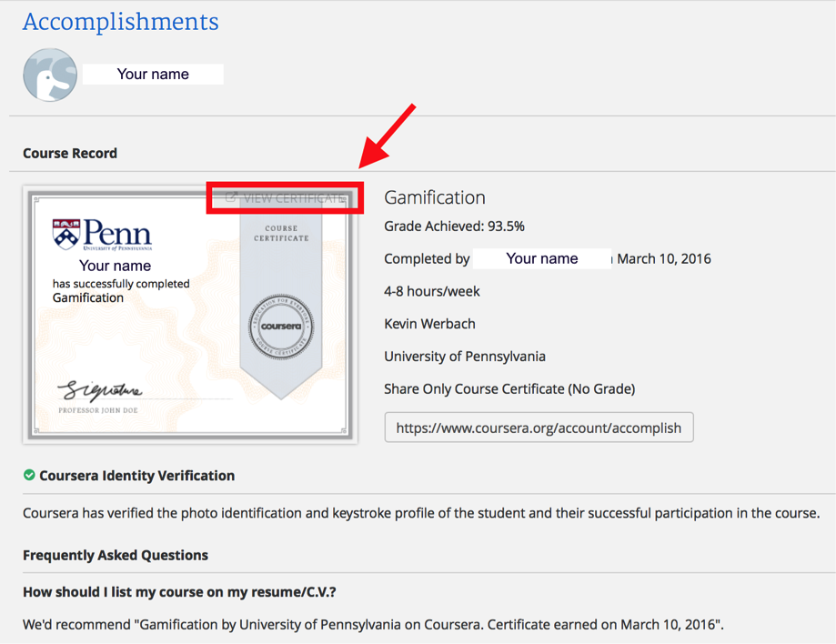This screenshot has height=644, width=836.
Task: Select Share Only Course Certificate (No Grade) option
Action: pos(509,389)
